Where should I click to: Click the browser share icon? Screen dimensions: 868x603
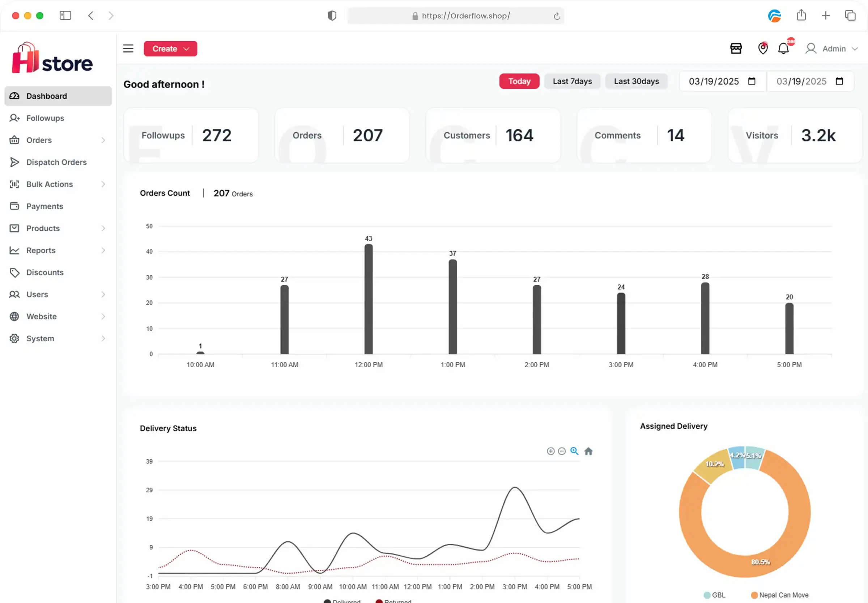tap(801, 16)
